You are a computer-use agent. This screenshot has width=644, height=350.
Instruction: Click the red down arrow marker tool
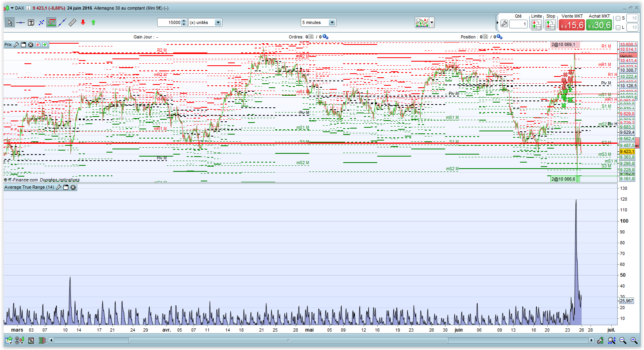[83, 23]
